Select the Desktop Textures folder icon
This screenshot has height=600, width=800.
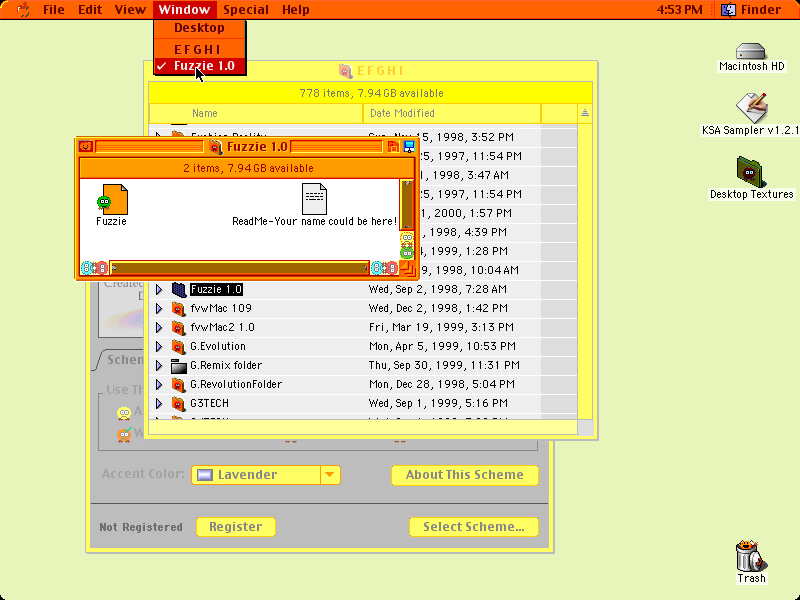(749, 172)
